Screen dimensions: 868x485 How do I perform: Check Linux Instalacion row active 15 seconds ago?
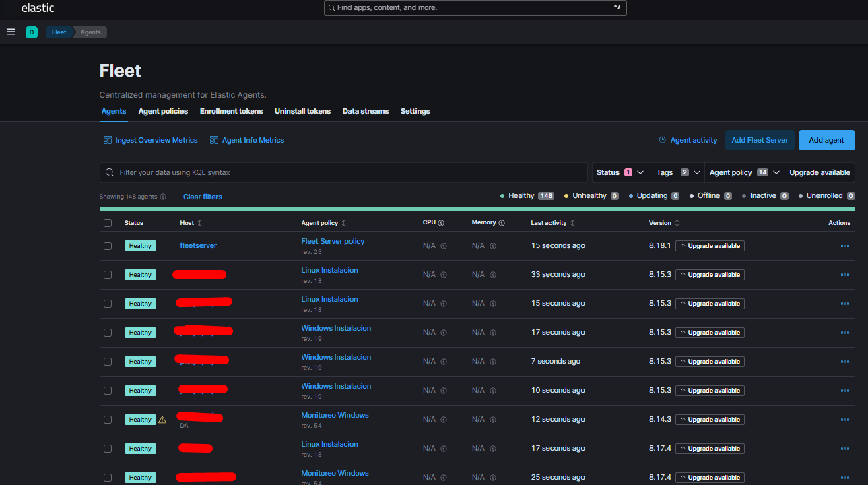point(108,304)
